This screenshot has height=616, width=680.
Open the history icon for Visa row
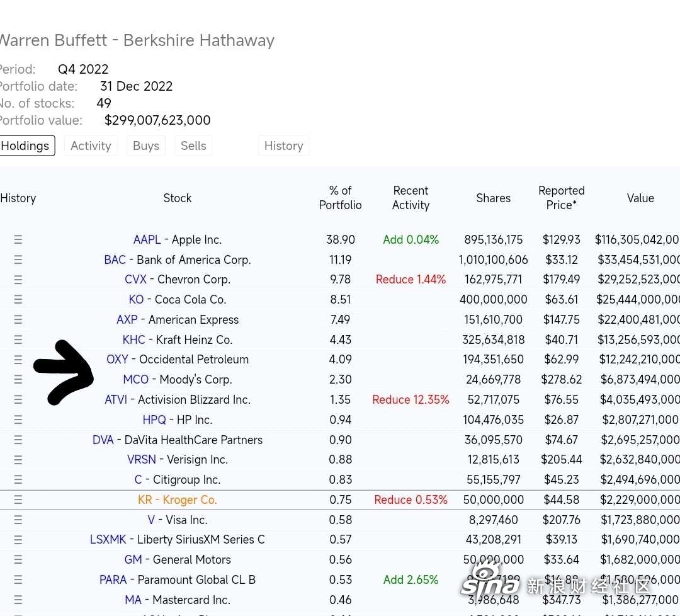(x=18, y=520)
